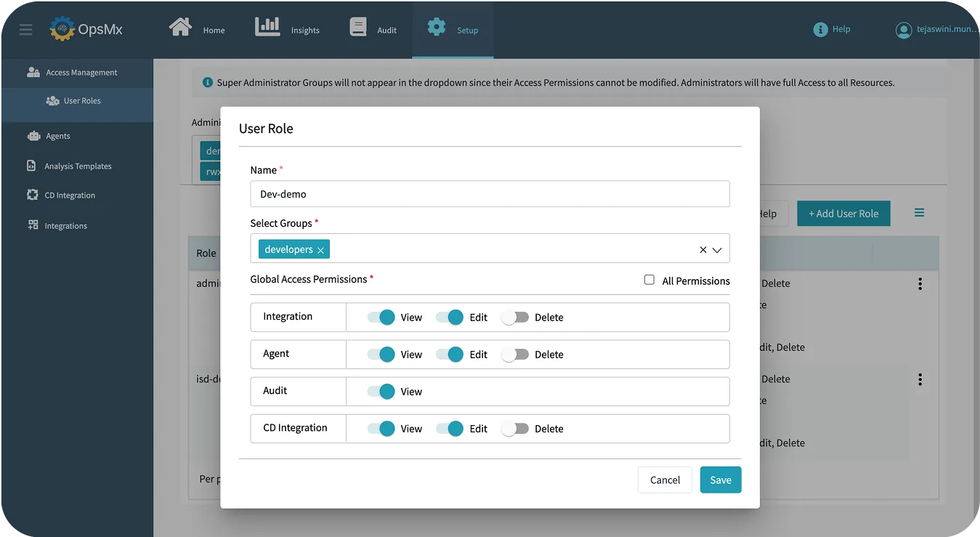
Task: Disable the Audit View toggle
Action: pos(381,392)
